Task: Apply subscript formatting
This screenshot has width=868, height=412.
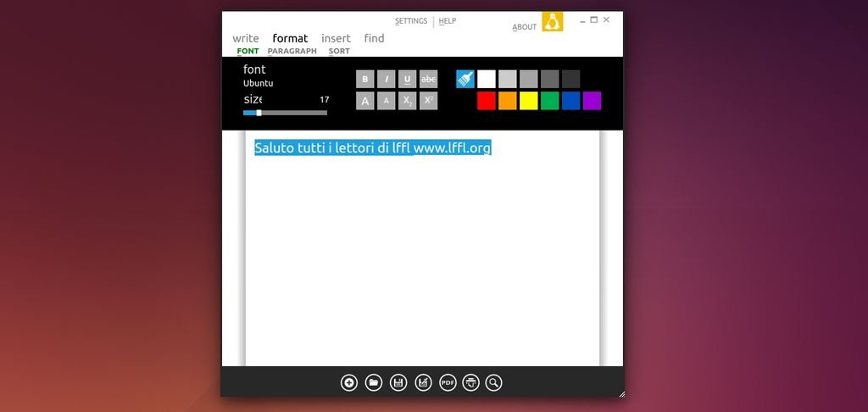Action: pos(408,101)
